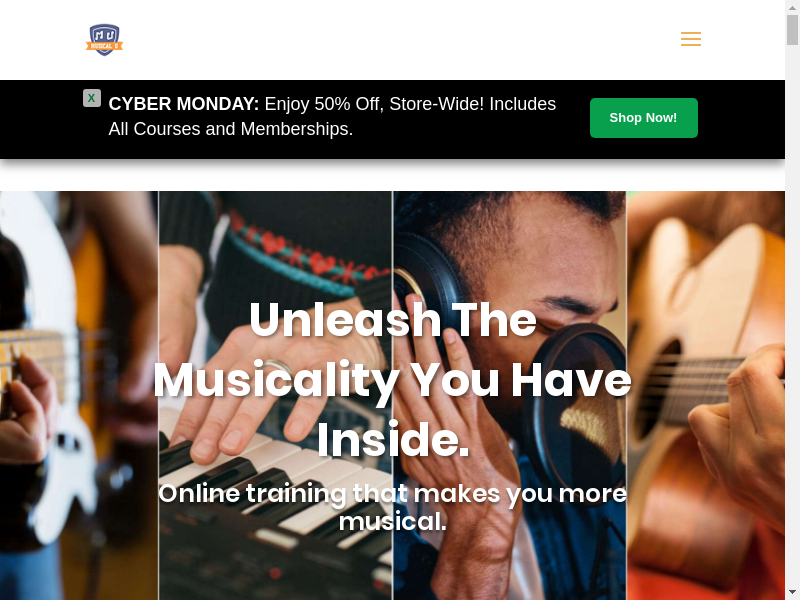Screen dimensions: 800x600
Task: Click the Musical U shield logo
Action: (x=104, y=40)
